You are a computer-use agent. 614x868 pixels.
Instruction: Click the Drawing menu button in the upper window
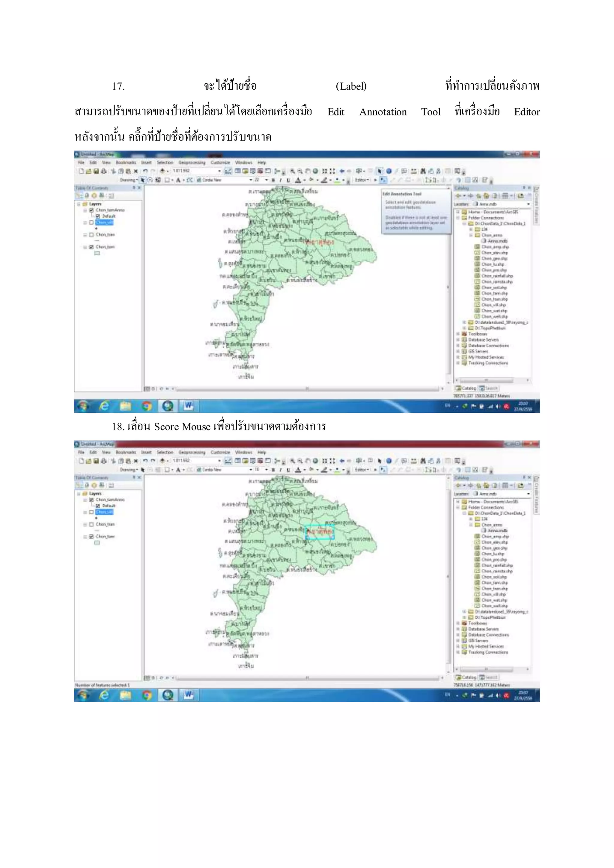[x=129, y=180]
